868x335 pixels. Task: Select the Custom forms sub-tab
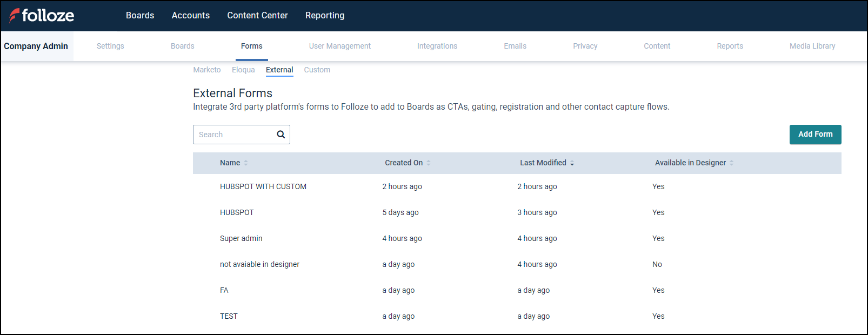click(317, 70)
